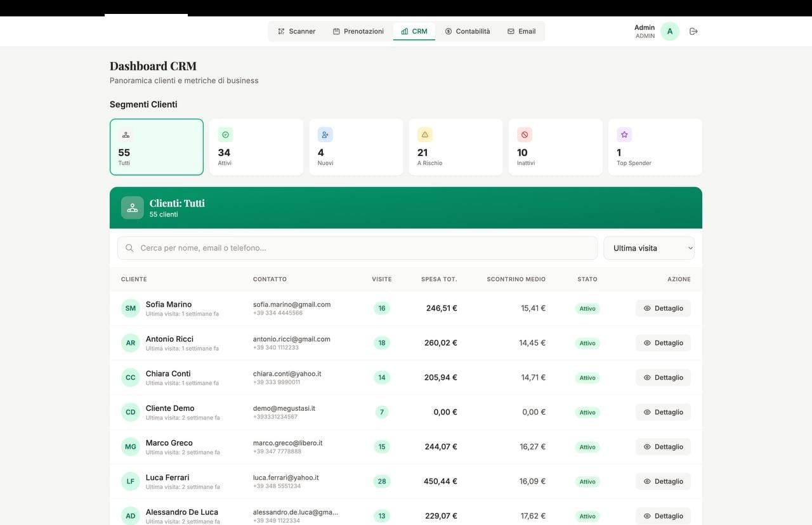Click the coin icon next to Contabilità
Screen dimensions: 812x525
(x=448, y=30)
